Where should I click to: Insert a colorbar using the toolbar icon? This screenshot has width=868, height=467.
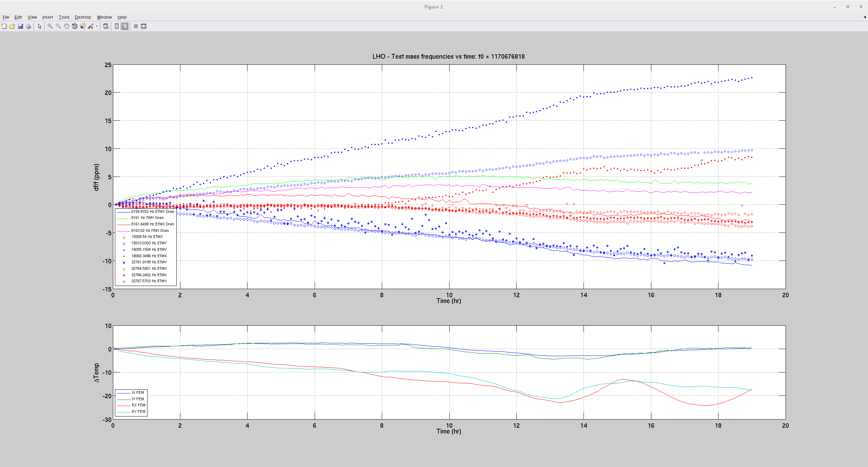tap(117, 26)
